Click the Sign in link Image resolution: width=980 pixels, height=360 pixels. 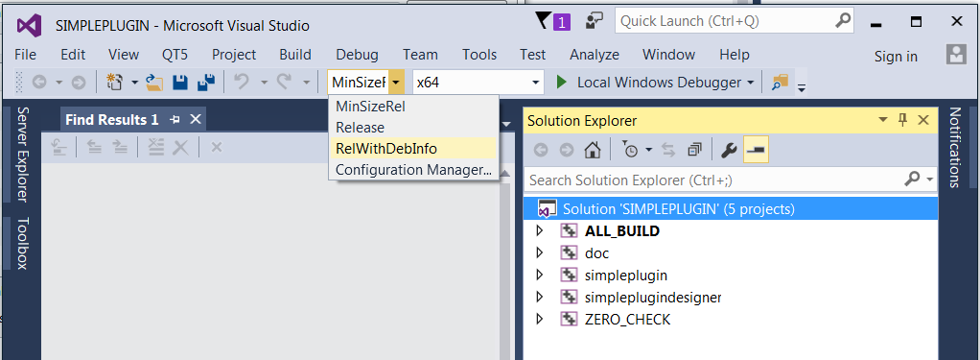(896, 57)
